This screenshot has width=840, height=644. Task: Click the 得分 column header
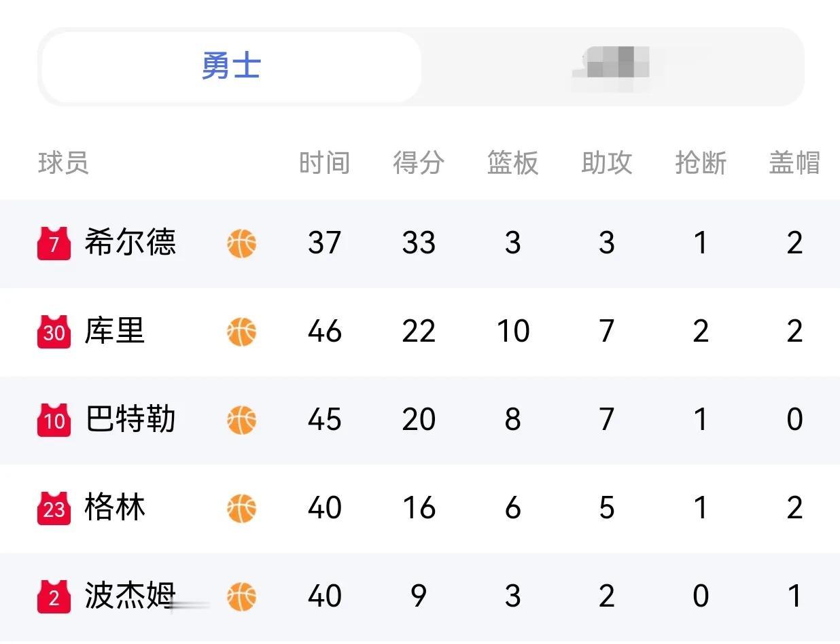[x=419, y=163]
